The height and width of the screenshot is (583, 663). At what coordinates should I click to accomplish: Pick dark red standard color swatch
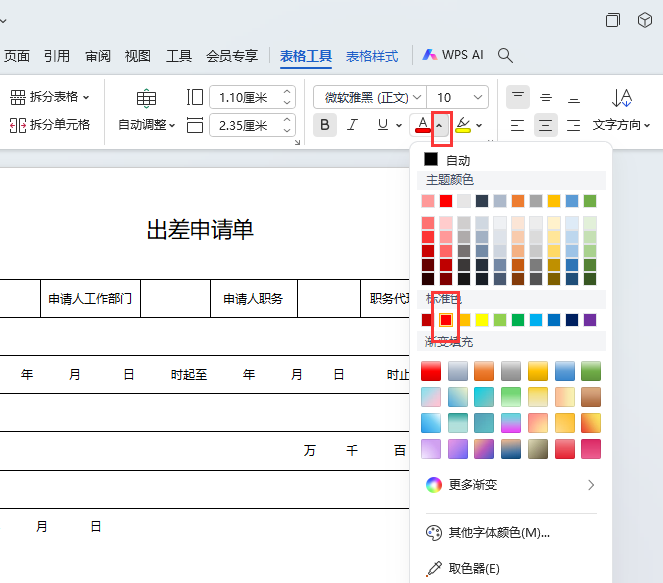click(x=427, y=320)
